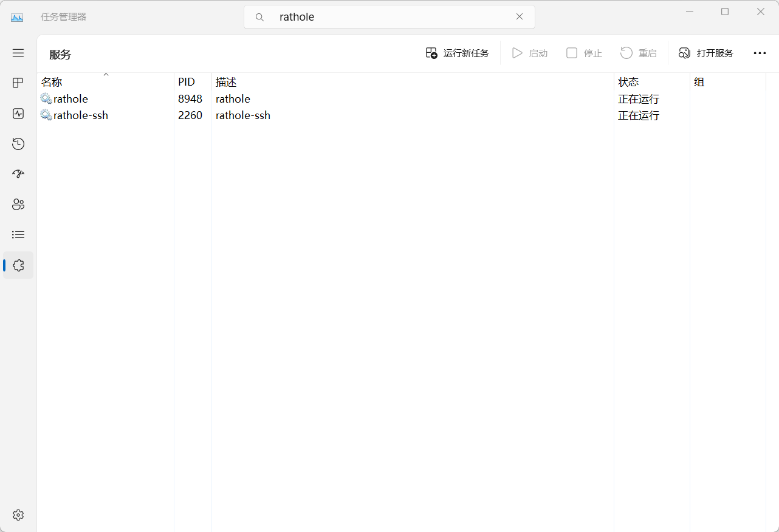Image resolution: width=779 pixels, height=532 pixels.
Task: Open the Users page icon
Action: 18,204
